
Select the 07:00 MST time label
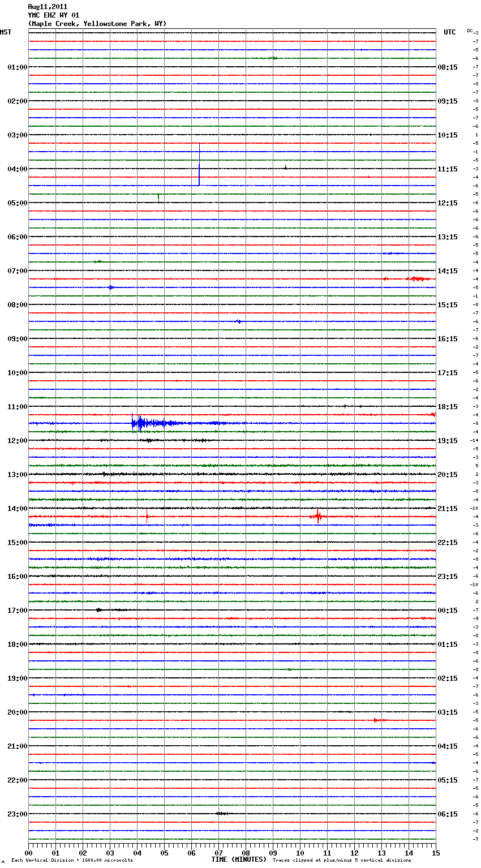pyautogui.click(x=18, y=271)
